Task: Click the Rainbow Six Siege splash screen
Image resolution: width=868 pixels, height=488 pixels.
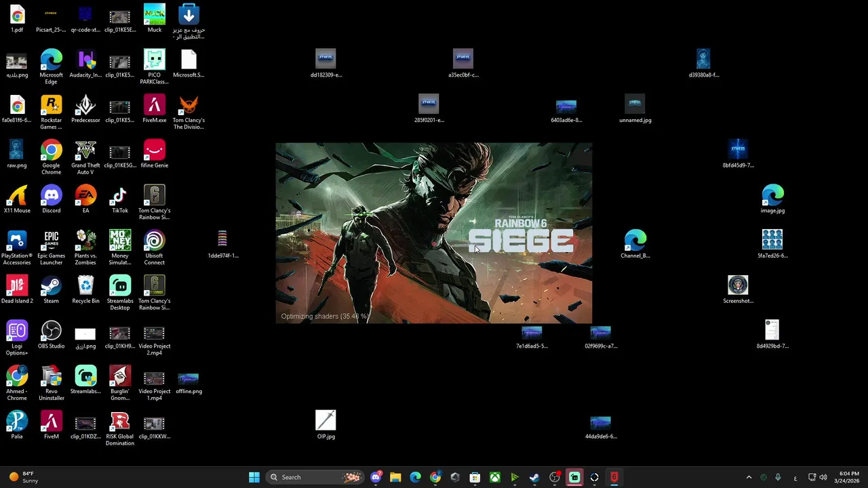Action: coord(434,233)
